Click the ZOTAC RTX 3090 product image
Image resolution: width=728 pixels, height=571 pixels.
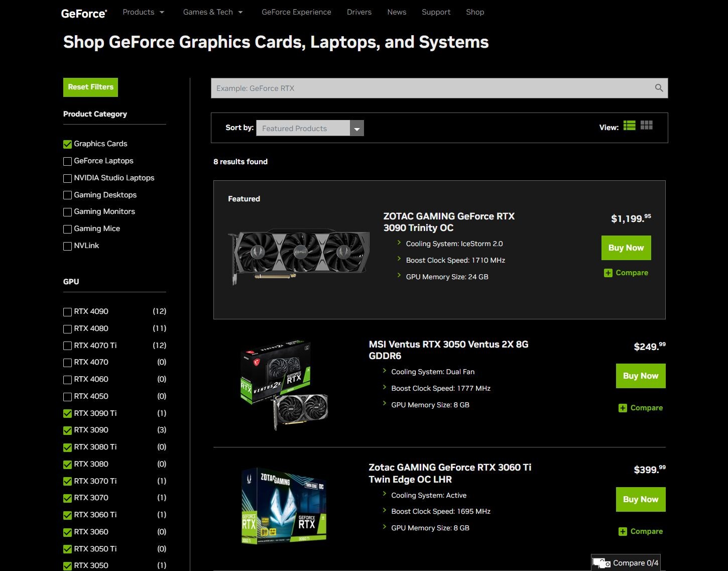tap(299, 257)
